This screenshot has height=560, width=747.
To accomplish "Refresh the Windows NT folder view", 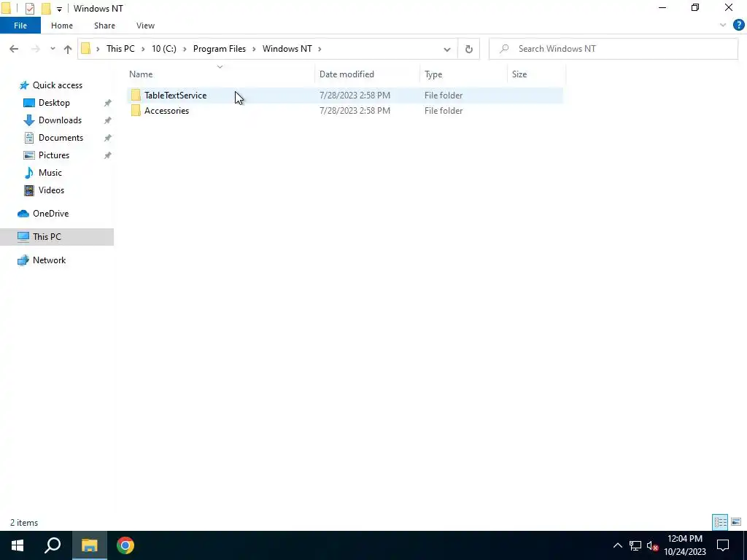I will click(x=469, y=49).
